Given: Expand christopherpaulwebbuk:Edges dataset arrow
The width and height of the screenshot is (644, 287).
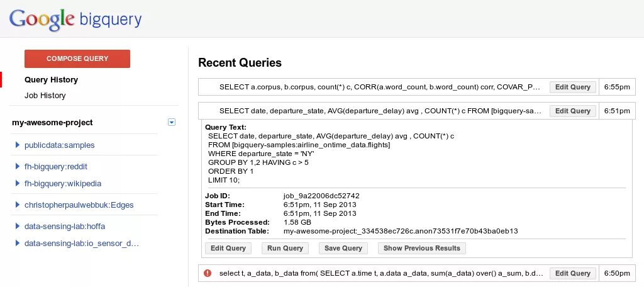Looking at the screenshot, I should pyautogui.click(x=18, y=205).
